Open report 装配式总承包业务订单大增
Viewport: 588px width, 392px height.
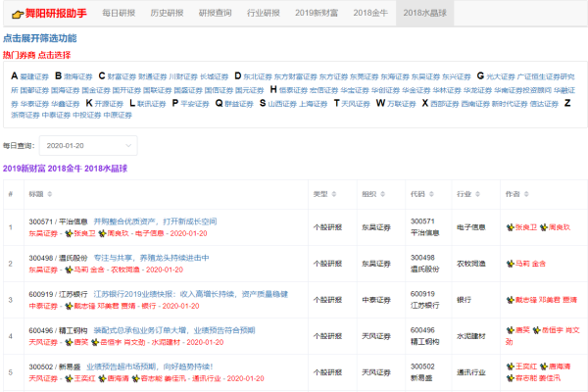coord(174,330)
